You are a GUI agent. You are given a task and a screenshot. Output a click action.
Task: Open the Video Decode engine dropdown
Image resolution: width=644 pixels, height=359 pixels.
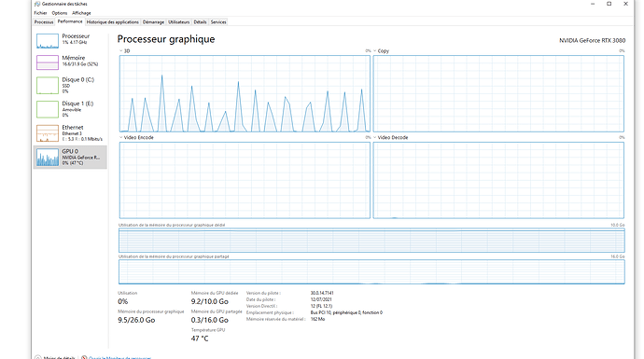[374, 137]
